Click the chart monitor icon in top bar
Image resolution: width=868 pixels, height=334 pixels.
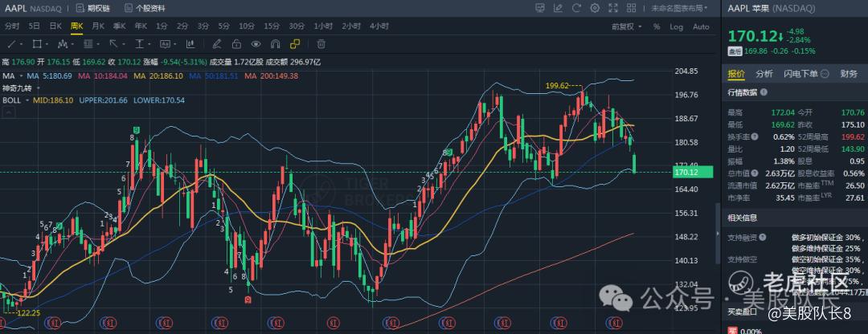pyautogui.click(x=540, y=8)
